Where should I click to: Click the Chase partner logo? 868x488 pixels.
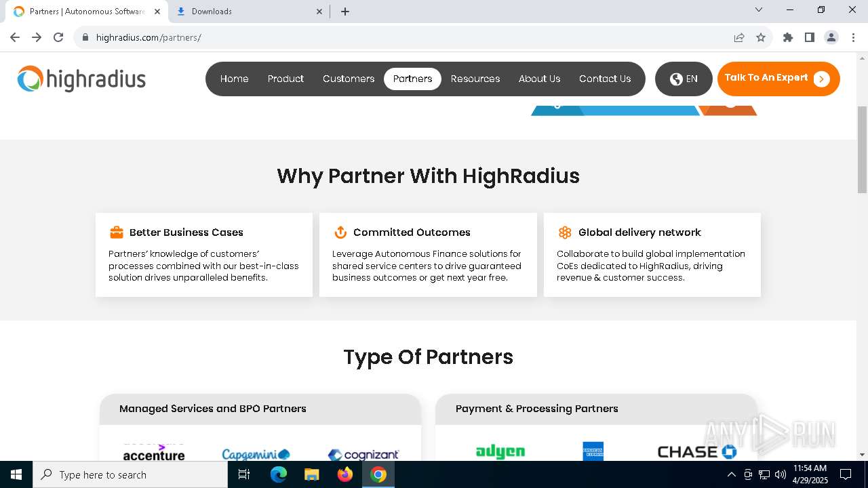click(x=697, y=452)
